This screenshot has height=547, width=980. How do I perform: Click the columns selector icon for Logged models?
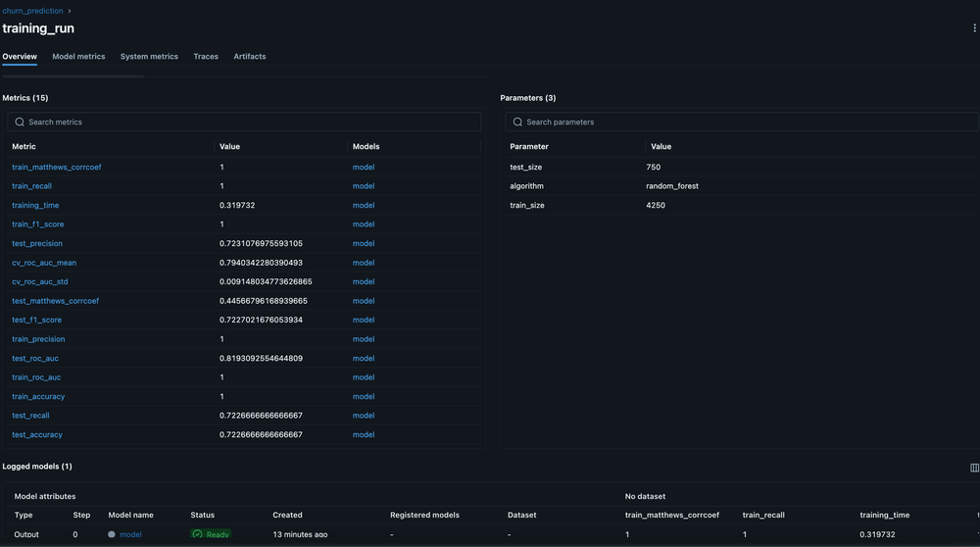coord(974,468)
